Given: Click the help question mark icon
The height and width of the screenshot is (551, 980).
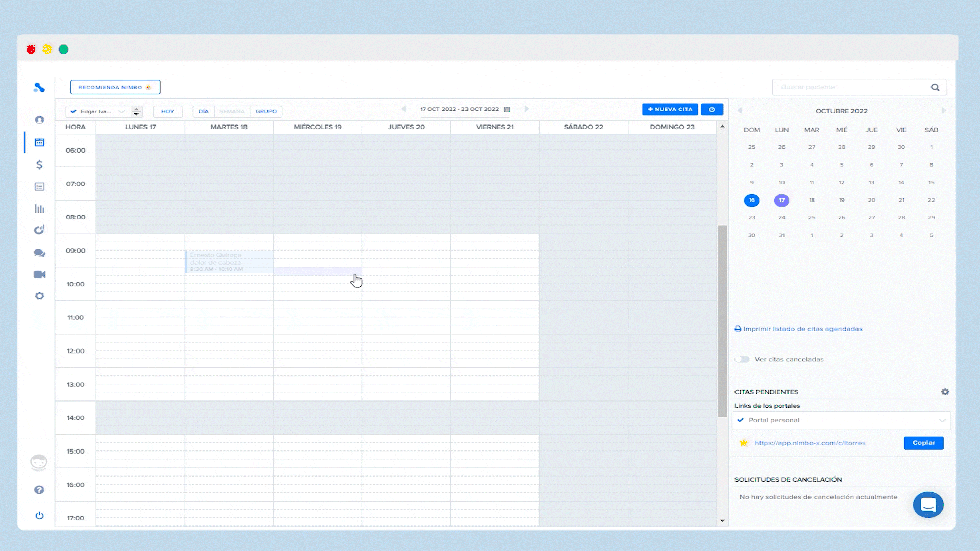Looking at the screenshot, I should [39, 490].
